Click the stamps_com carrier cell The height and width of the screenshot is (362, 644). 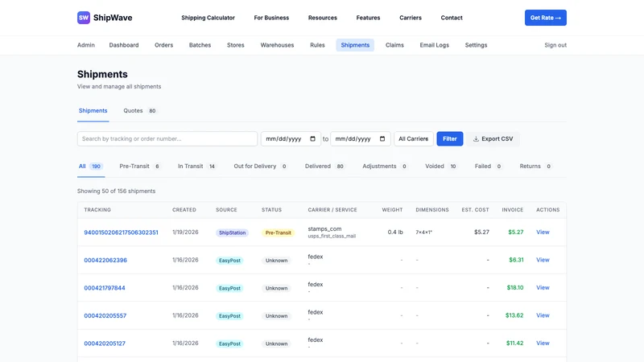tap(332, 232)
